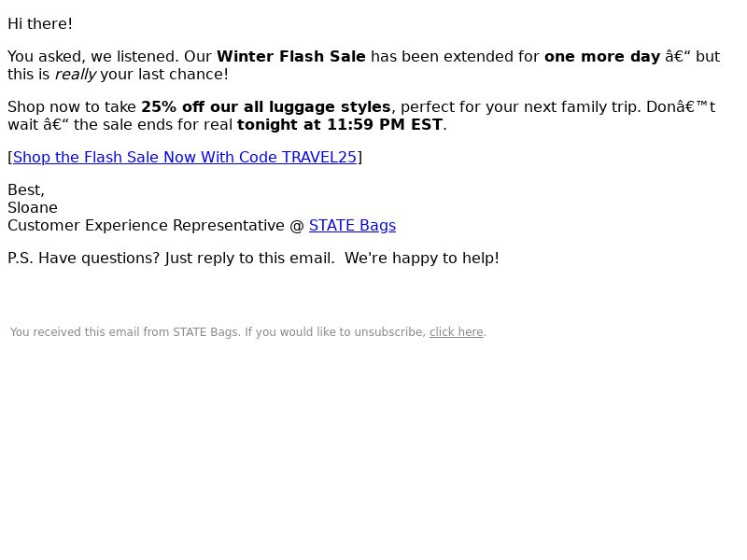Click the 'Customer Experience Representative' title text
This screenshot has width=747, height=560.
click(x=146, y=225)
